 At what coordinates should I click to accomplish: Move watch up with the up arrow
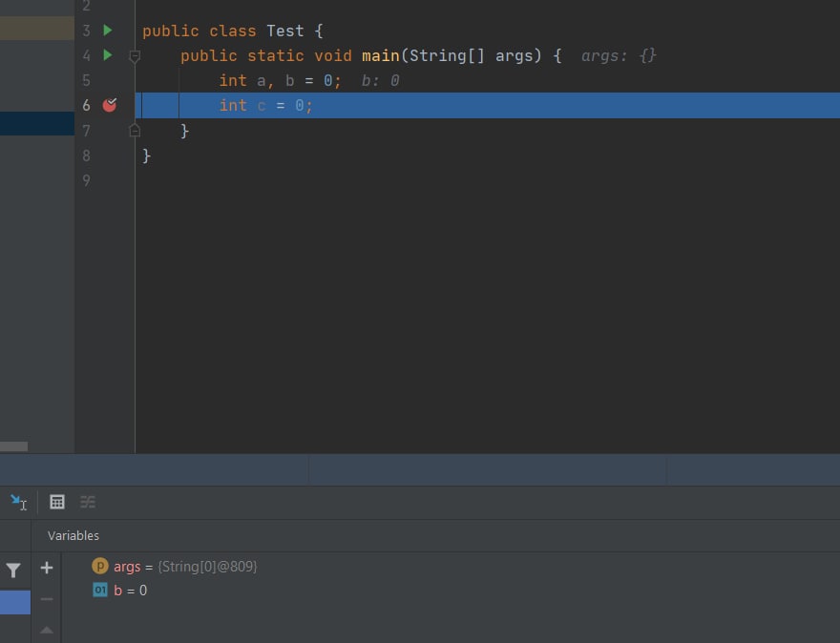[x=47, y=631]
